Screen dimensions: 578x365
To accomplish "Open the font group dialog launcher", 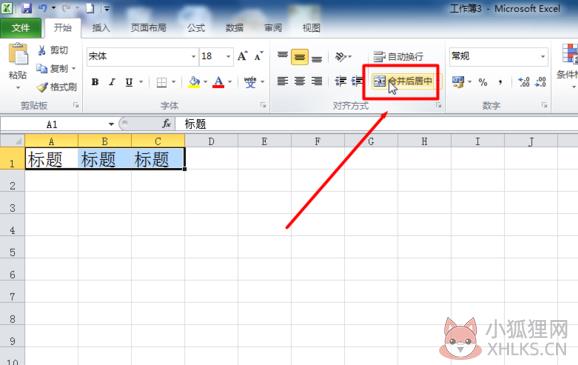I will 263,105.
